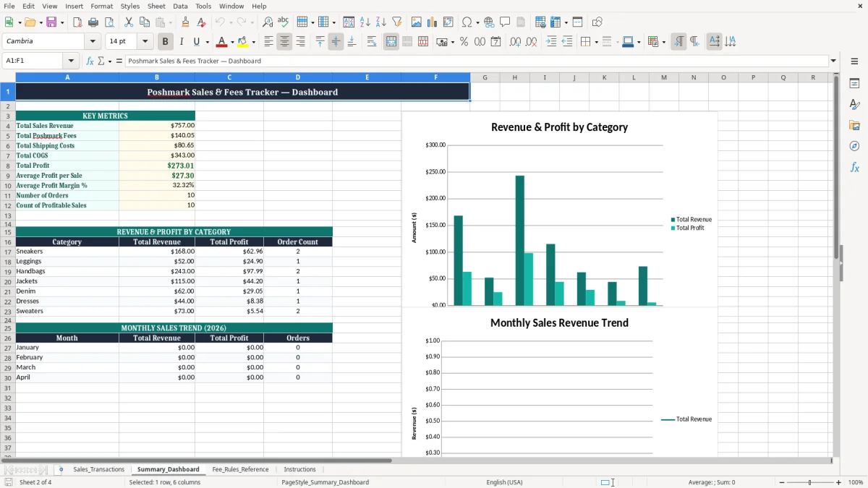Click Draw Functions shapes icon
Viewport: 868px width, 488px height.
point(597,22)
